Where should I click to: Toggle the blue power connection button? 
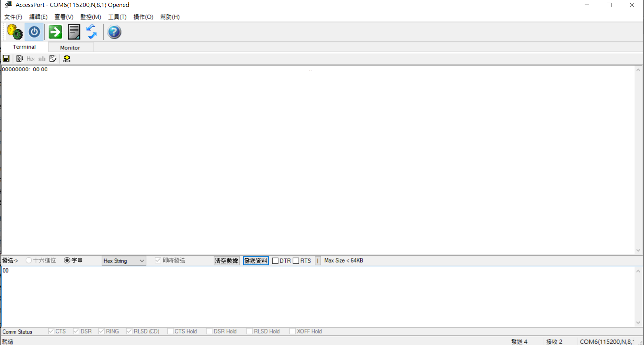click(x=34, y=32)
